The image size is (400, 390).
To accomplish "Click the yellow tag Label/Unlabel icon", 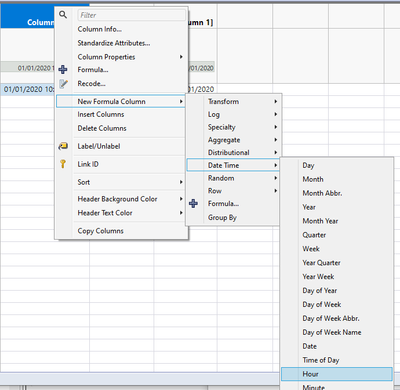I will [63, 146].
